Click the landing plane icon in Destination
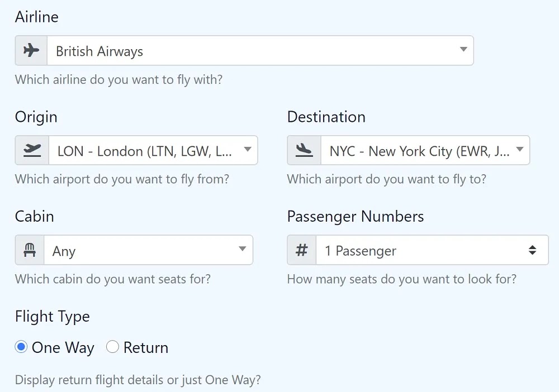This screenshot has width=559, height=392. [x=304, y=150]
